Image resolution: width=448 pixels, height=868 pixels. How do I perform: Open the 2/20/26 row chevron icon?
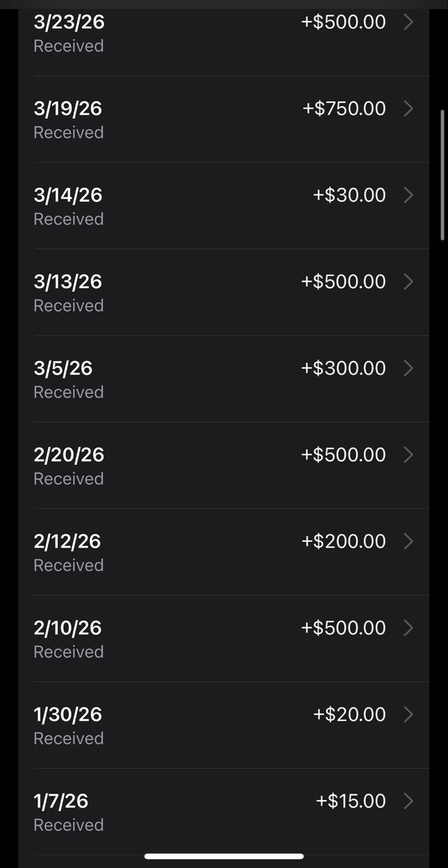click(408, 454)
